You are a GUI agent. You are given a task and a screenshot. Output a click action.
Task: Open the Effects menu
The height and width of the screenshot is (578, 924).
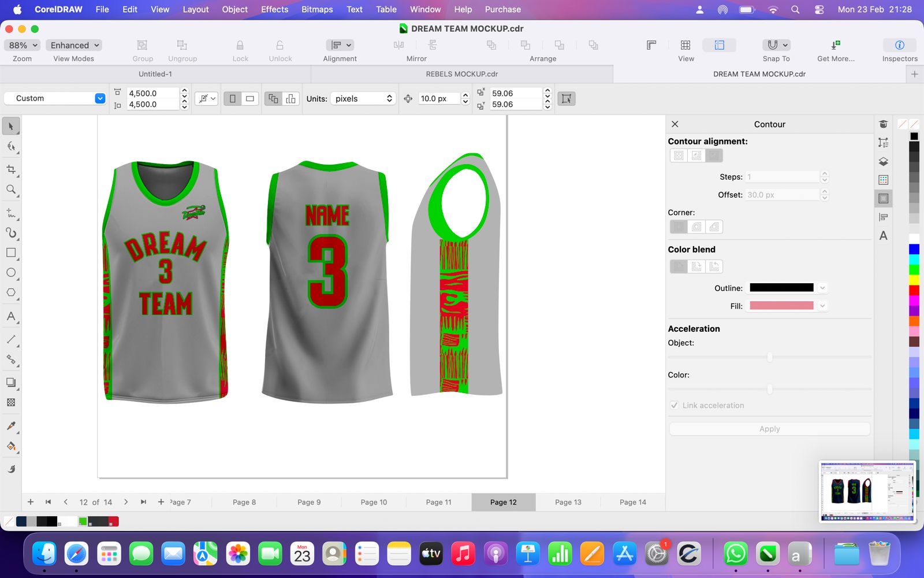pos(274,9)
